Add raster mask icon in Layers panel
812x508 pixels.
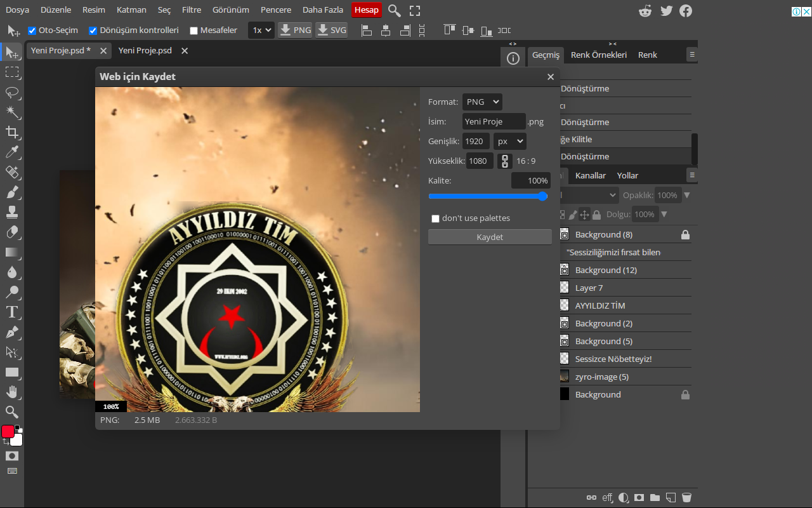pyautogui.click(x=639, y=498)
